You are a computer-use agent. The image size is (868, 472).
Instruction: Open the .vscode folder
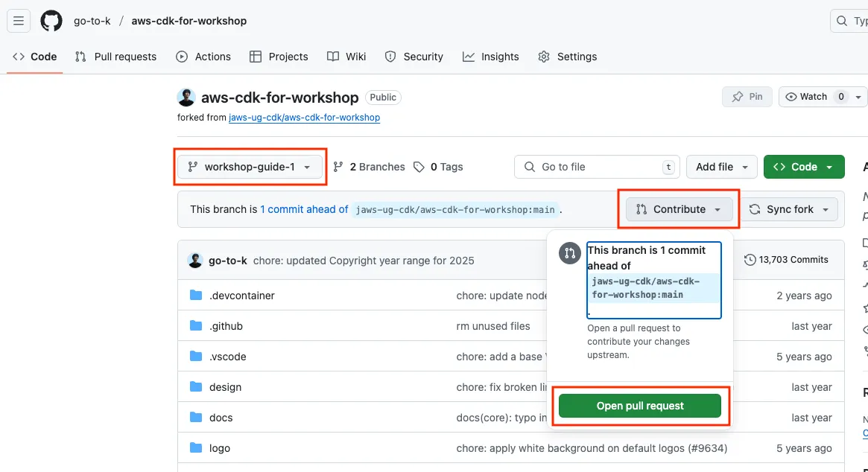point(227,357)
